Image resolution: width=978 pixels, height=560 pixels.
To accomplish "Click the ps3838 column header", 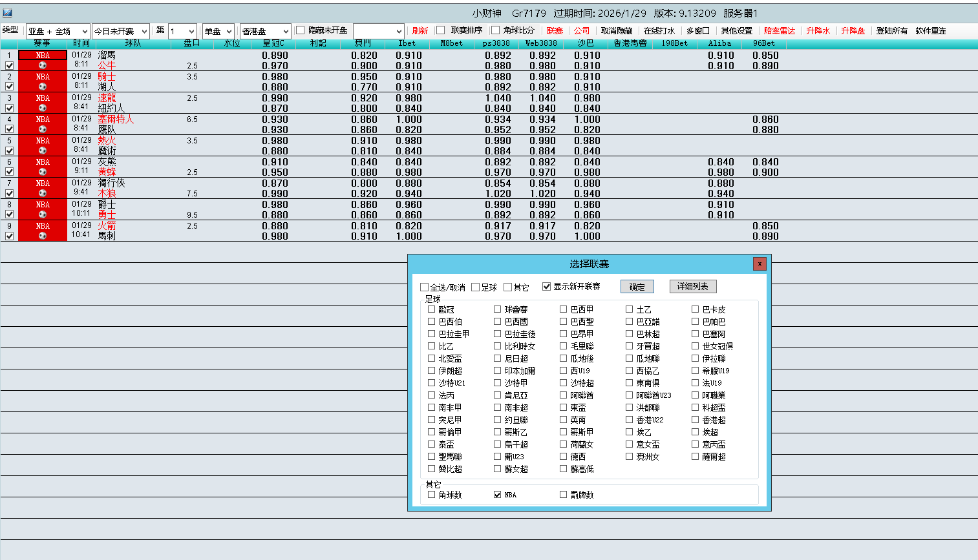I will (496, 43).
